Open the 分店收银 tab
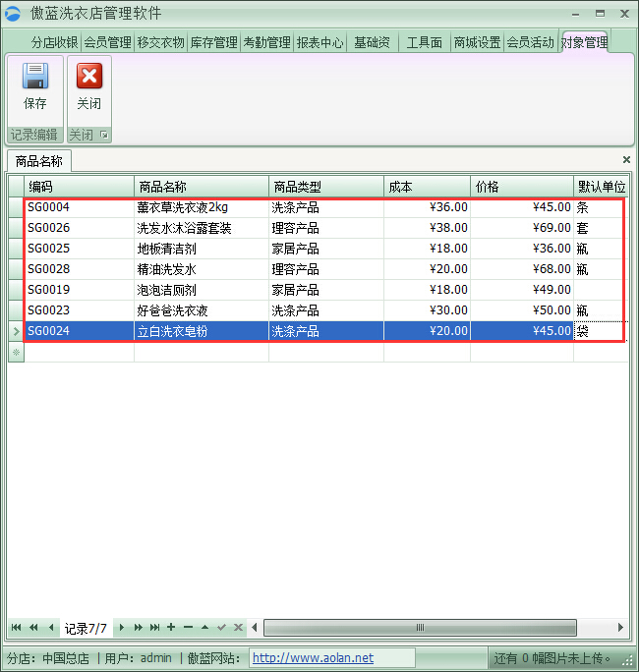This screenshot has height=672, width=639. [x=54, y=42]
